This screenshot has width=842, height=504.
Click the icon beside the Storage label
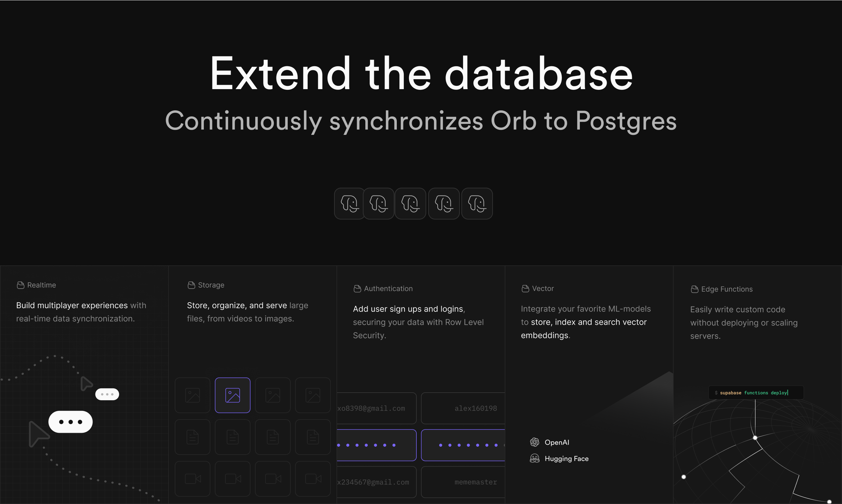click(191, 285)
